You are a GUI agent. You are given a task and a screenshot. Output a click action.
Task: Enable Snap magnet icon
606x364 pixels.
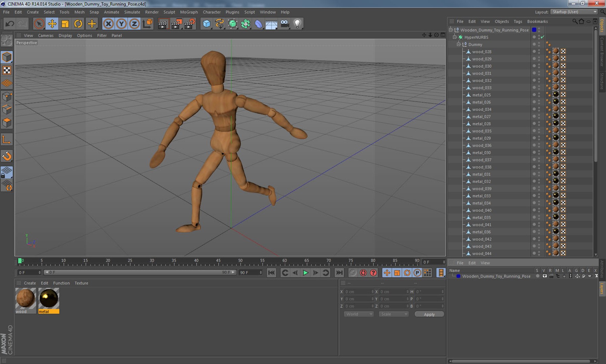point(7,156)
